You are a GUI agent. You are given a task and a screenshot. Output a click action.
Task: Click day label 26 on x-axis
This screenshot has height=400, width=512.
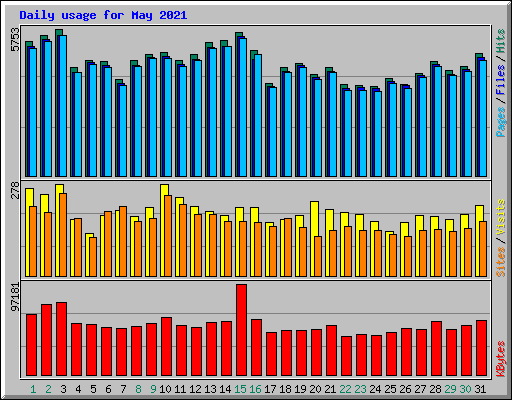405,389
